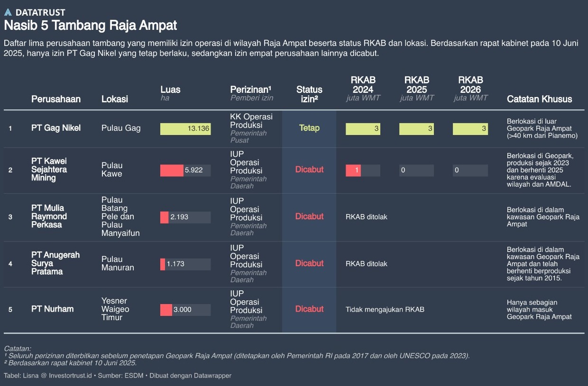
Task: Click the green 13.136 area bar
Action: click(x=185, y=128)
